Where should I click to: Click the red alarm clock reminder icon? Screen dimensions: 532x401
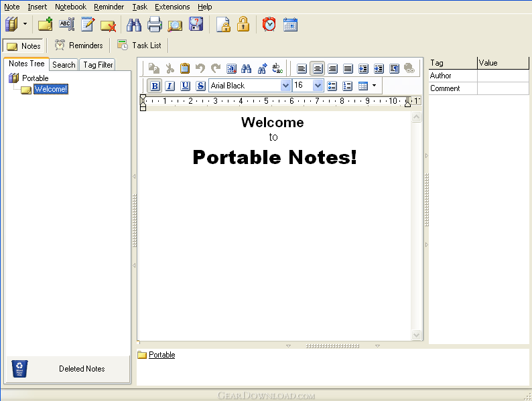click(x=269, y=24)
